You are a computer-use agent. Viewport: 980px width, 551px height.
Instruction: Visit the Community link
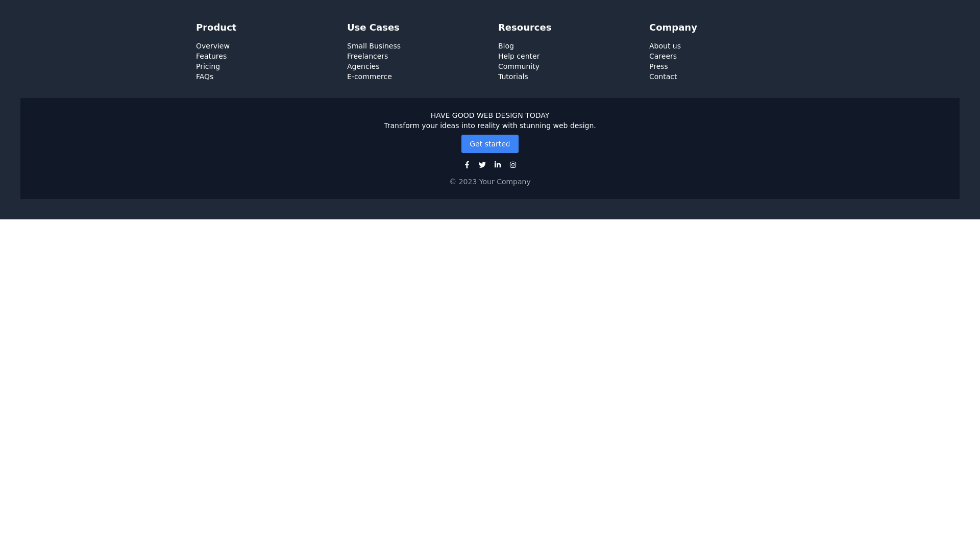click(519, 66)
